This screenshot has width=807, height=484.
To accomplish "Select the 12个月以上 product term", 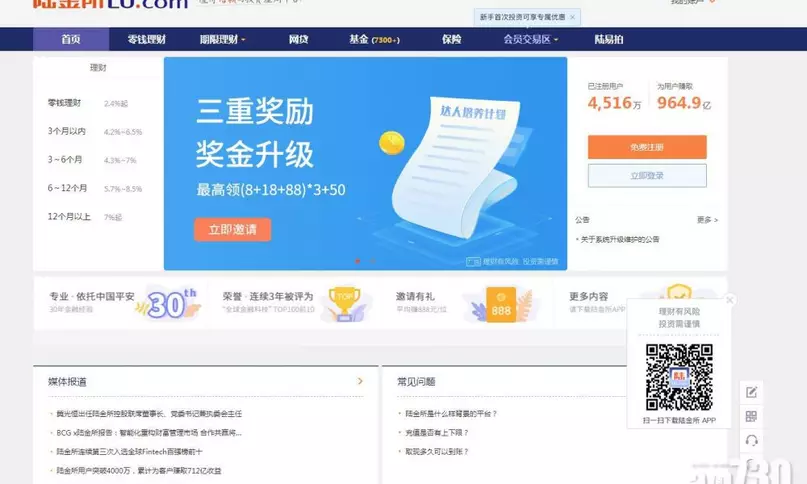I will tap(69, 217).
